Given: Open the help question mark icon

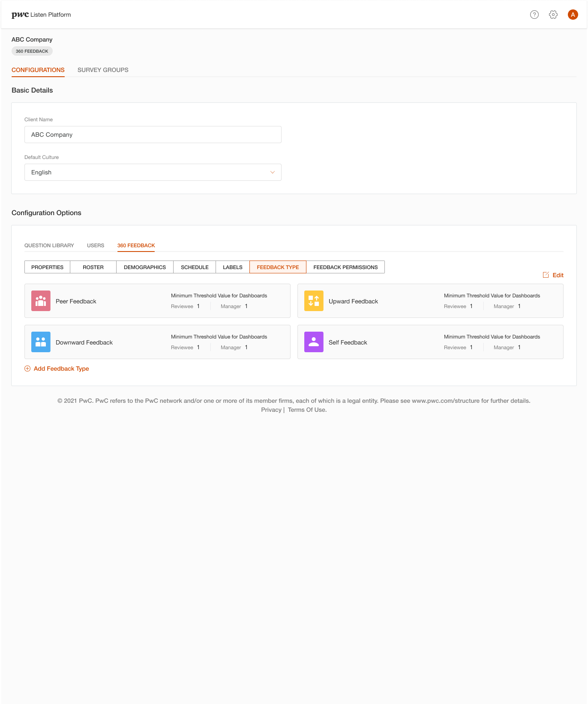Looking at the screenshot, I should tap(534, 15).
